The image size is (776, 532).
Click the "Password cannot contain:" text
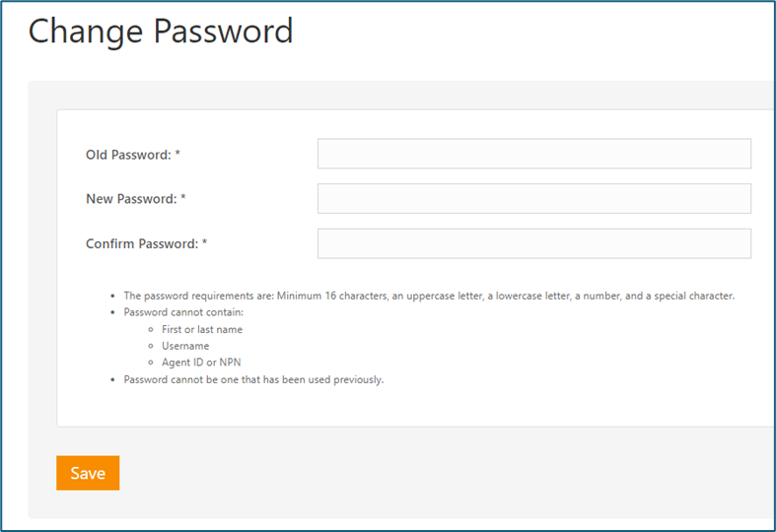(x=183, y=312)
